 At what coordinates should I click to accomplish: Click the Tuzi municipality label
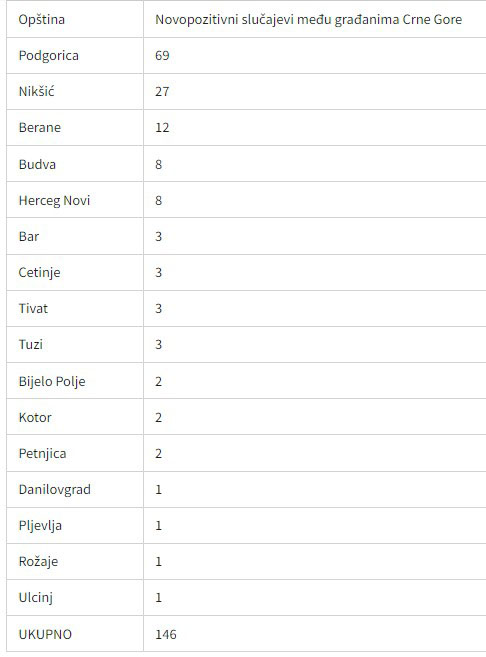pos(31,344)
